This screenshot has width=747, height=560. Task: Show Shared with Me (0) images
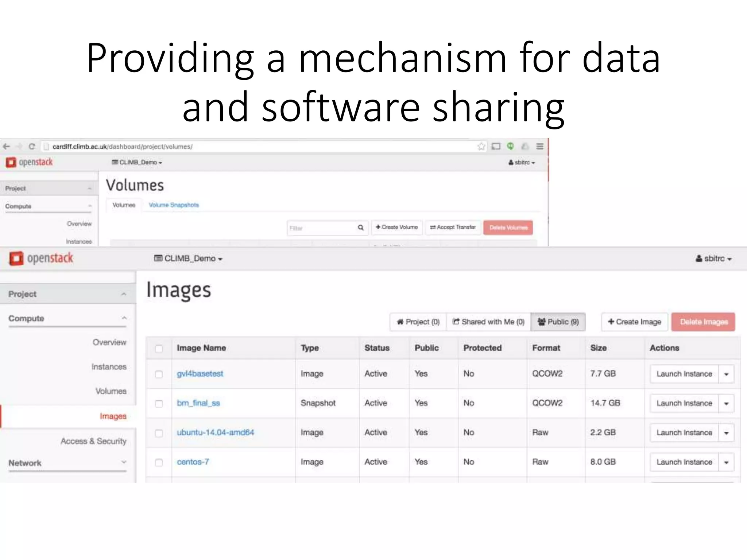point(488,322)
